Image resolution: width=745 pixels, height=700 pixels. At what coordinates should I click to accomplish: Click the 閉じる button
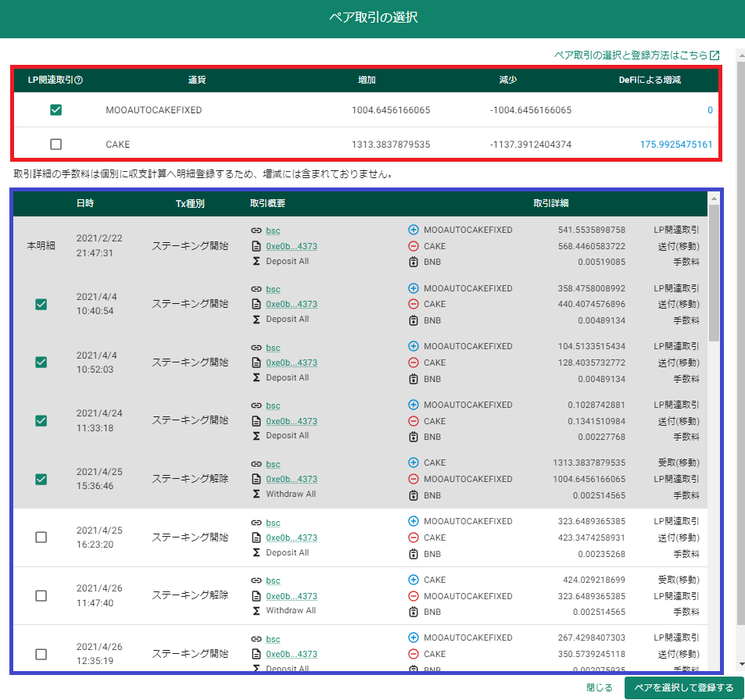pyautogui.click(x=599, y=687)
